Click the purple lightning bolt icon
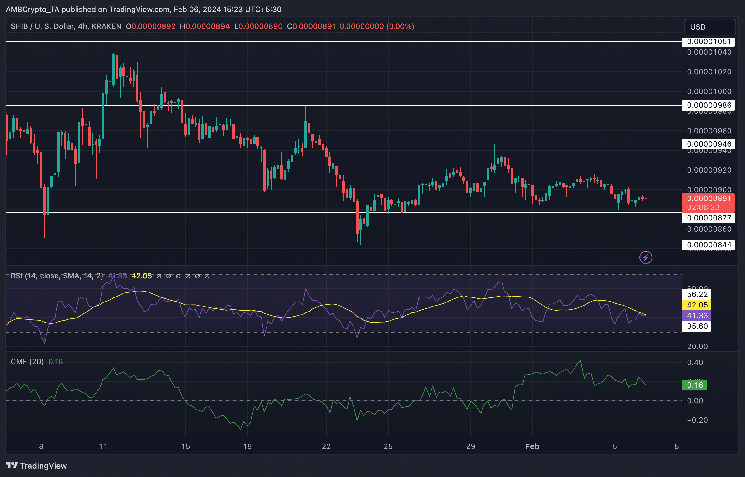This screenshot has width=745, height=477. (x=646, y=257)
